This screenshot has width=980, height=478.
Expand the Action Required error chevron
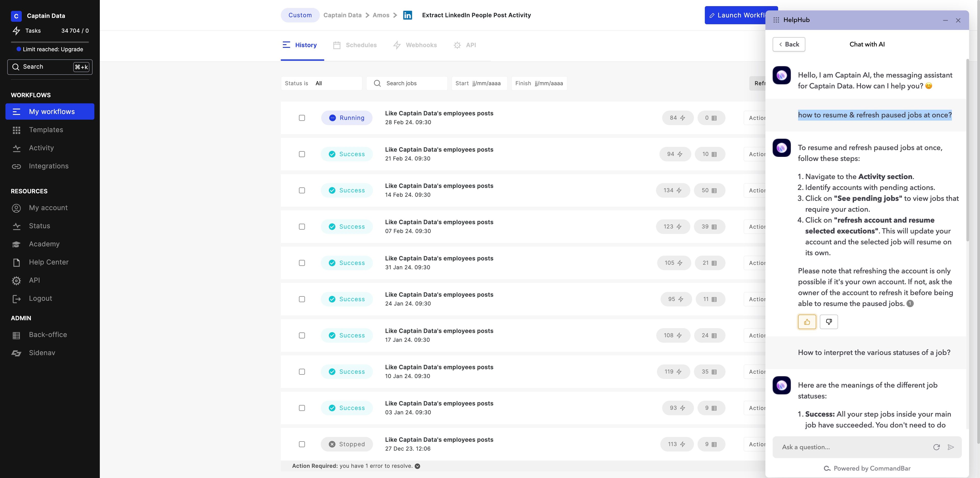click(417, 466)
